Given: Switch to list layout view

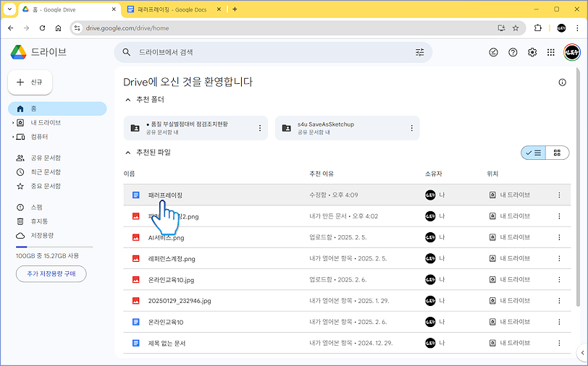Looking at the screenshot, I should coord(533,153).
